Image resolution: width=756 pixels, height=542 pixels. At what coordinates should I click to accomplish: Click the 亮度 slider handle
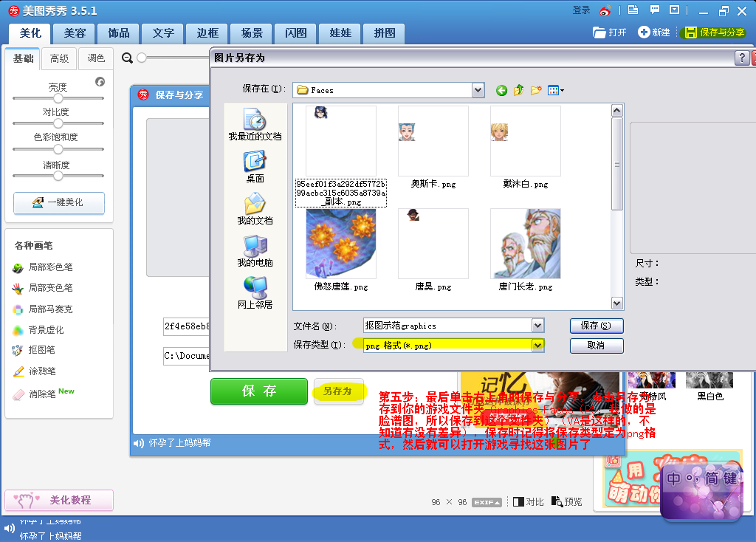pos(58,98)
